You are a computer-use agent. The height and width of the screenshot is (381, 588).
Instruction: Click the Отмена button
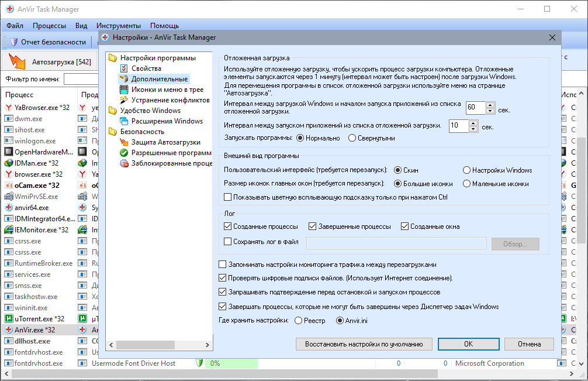[529, 344]
